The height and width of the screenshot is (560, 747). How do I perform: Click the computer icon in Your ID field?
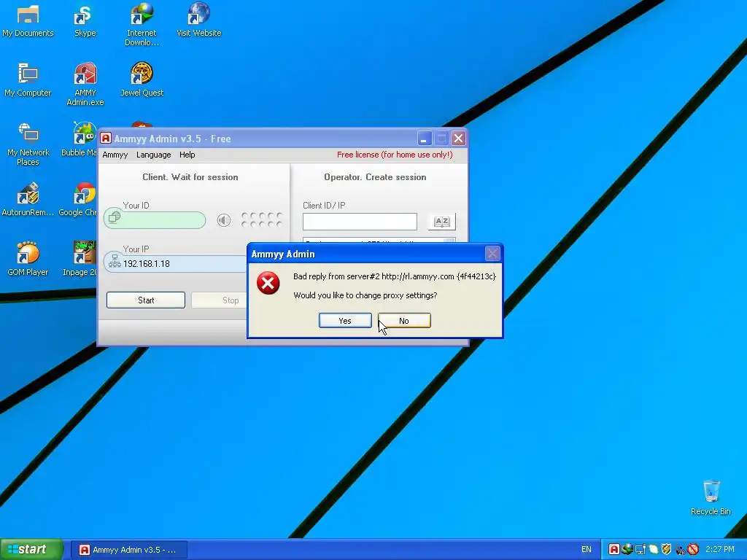click(115, 217)
